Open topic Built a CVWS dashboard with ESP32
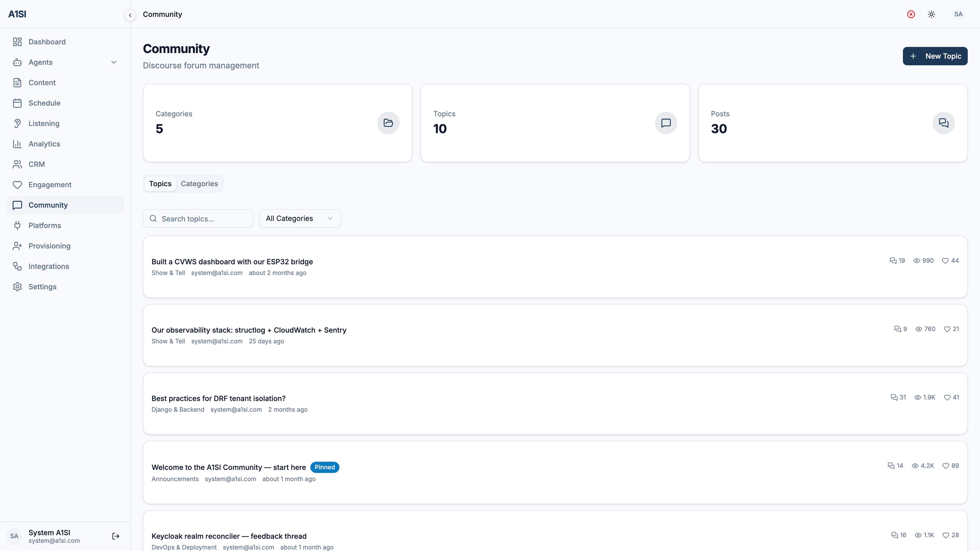This screenshot has width=980, height=551. (x=232, y=262)
